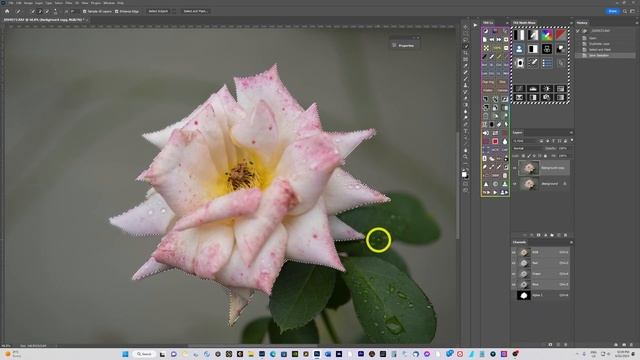Image resolution: width=640 pixels, height=360 pixels.
Task: Show the Alpha 1 channel
Action: [514, 295]
